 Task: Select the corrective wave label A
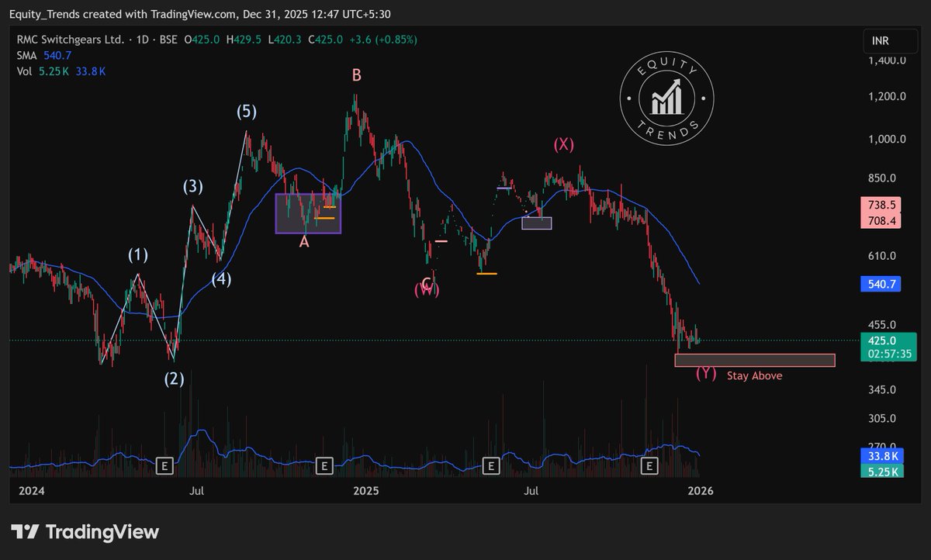coord(304,242)
